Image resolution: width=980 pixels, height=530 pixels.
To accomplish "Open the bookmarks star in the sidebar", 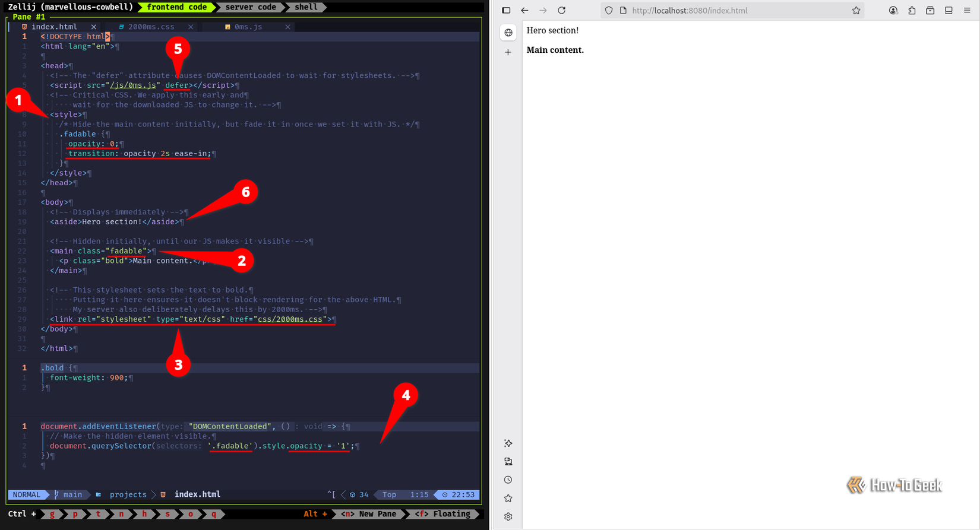I will pos(508,499).
